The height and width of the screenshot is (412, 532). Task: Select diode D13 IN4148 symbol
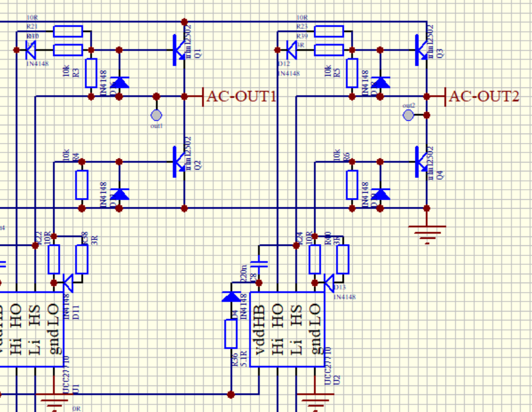tap(329, 283)
